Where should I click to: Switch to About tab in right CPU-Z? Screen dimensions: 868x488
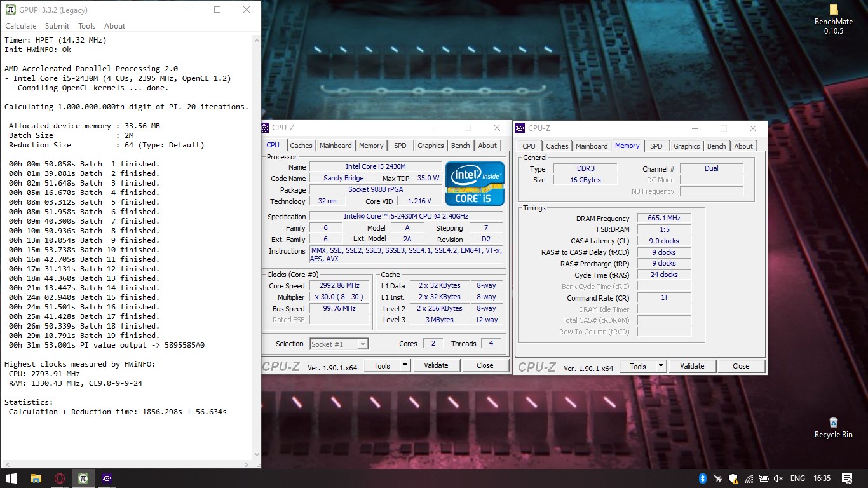point(744,146)
